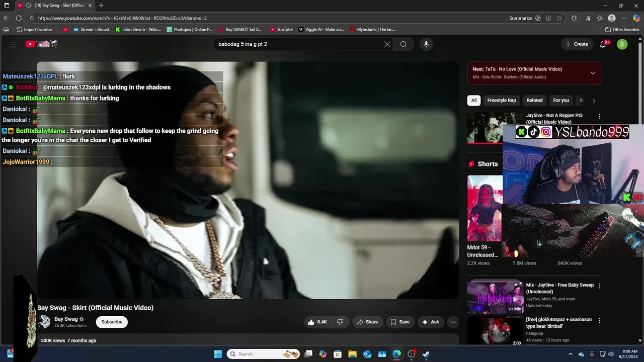The image size is (644, 362).
Task: Open a new browser tab
Action: 101,6
